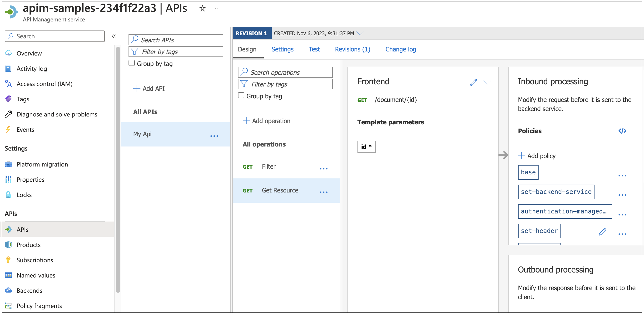The width and height of the screenshot is (644, 313).
Task: Click the sidebar vertical scrollbar
Action: (x=118, y=170)
